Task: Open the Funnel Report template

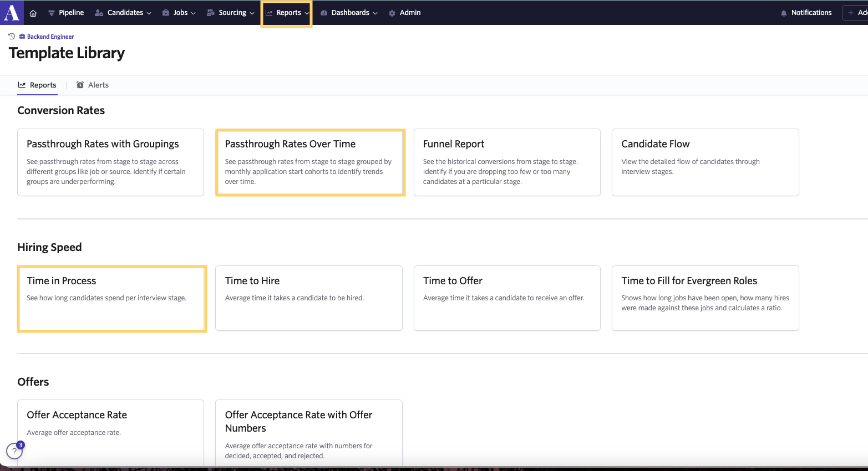Action: click(x=507, y=162)
